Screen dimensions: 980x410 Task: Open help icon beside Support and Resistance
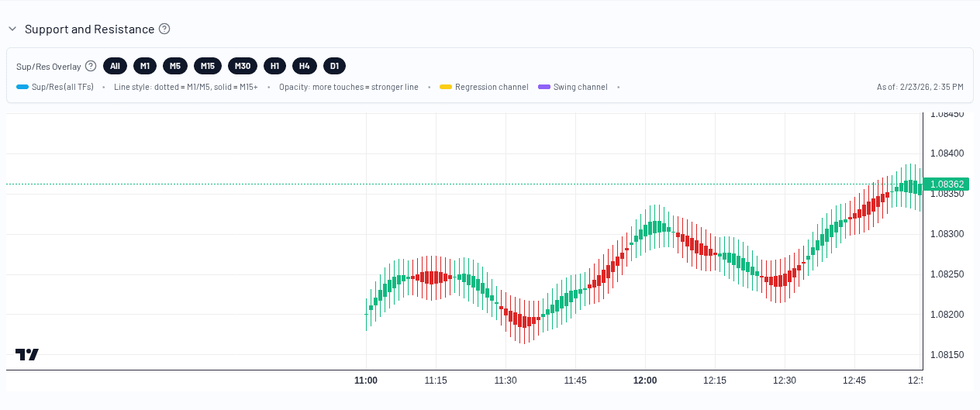point(164,29)
